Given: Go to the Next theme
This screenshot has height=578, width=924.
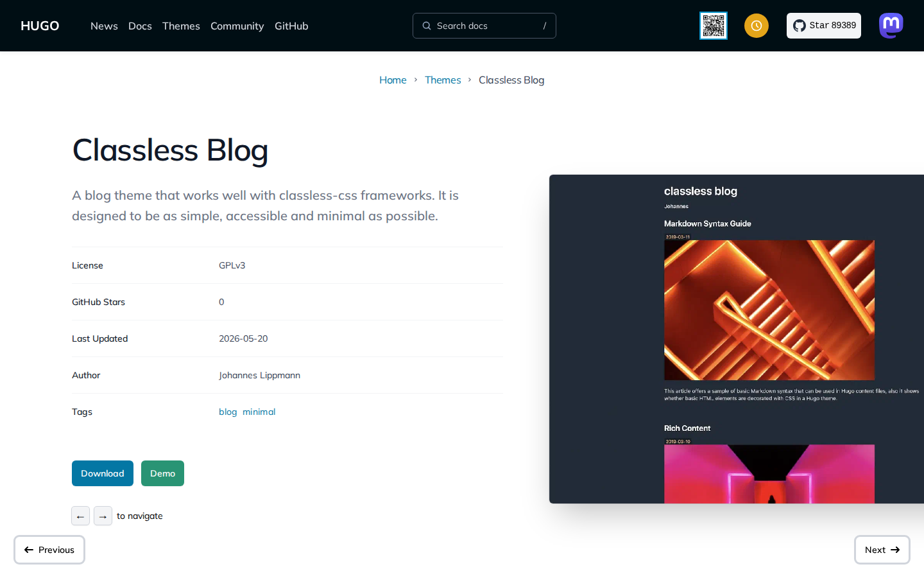Looking at the screenshot, I should coord(882,550).
